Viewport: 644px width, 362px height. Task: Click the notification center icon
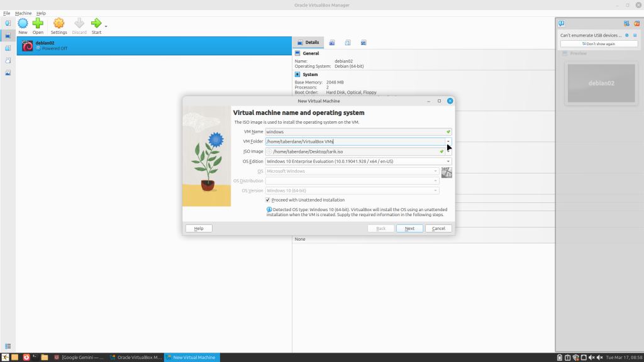[x=561, y=24]
